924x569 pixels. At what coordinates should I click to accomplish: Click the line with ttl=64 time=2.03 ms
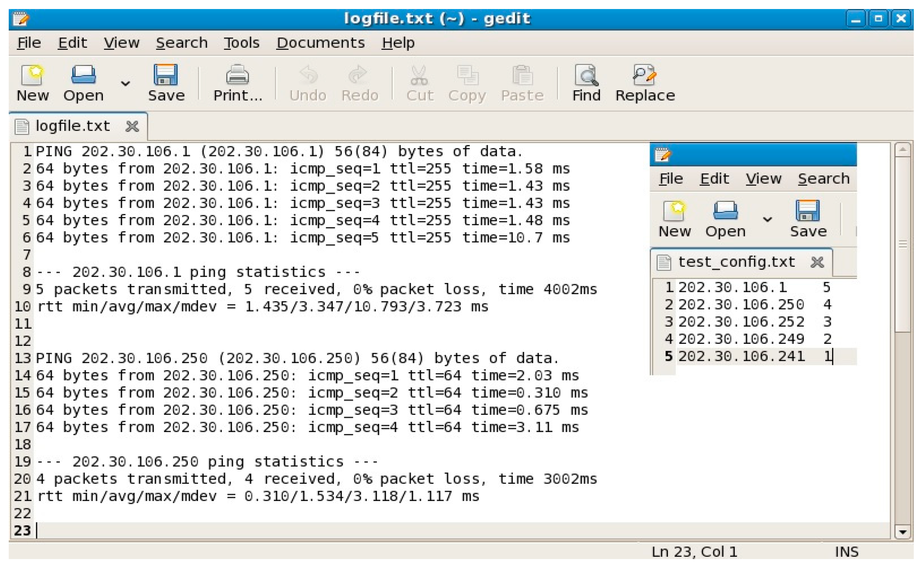click(x=307, y=376)
